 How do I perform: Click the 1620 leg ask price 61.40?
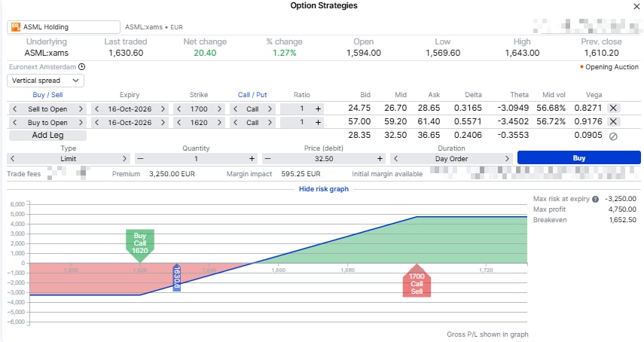pos(429,121)
